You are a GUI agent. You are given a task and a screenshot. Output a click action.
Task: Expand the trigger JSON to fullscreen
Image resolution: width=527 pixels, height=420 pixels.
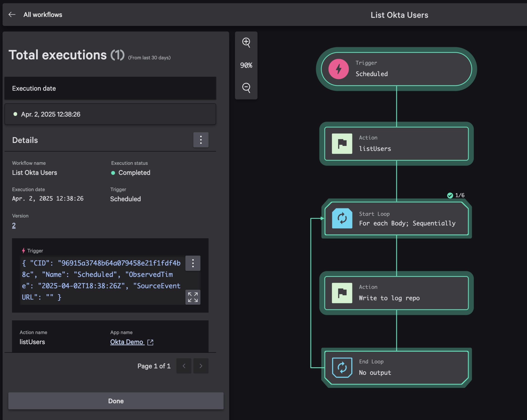pos(192,297)
